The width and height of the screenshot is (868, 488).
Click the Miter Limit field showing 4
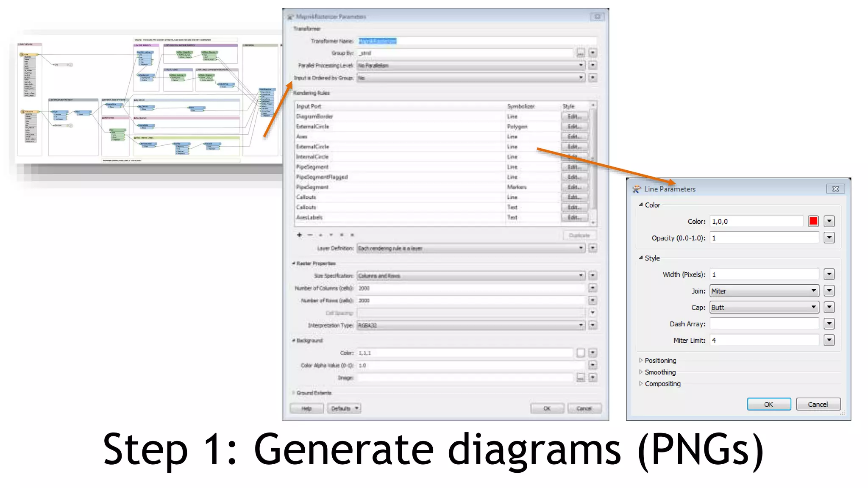(765, 340)
